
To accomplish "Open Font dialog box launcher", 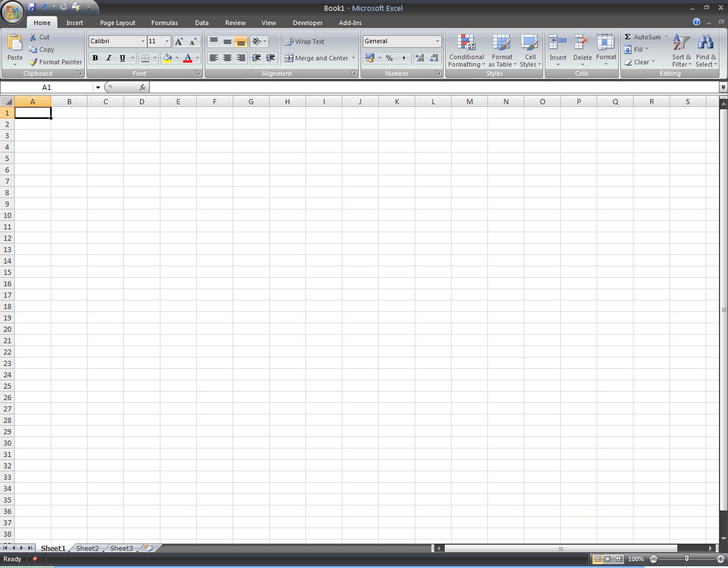I will pyautogui.click(x=198, y=73).
